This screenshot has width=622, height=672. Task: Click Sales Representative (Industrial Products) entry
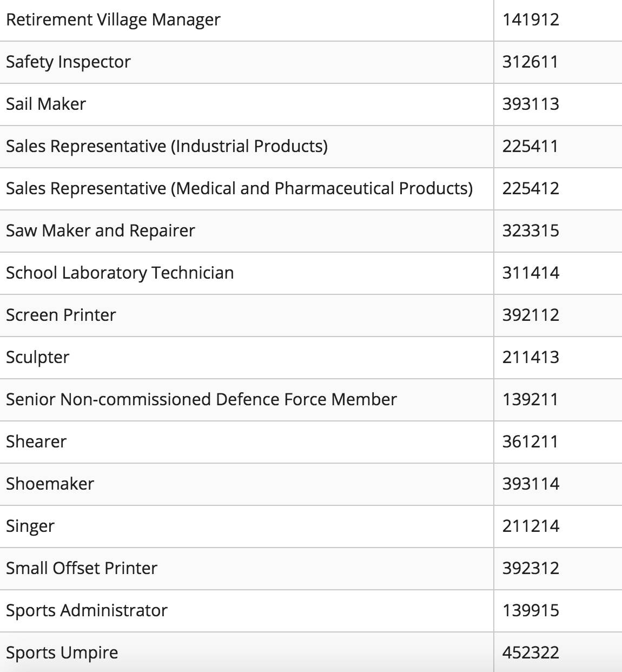pyautogui.click(x=167, y=146)
